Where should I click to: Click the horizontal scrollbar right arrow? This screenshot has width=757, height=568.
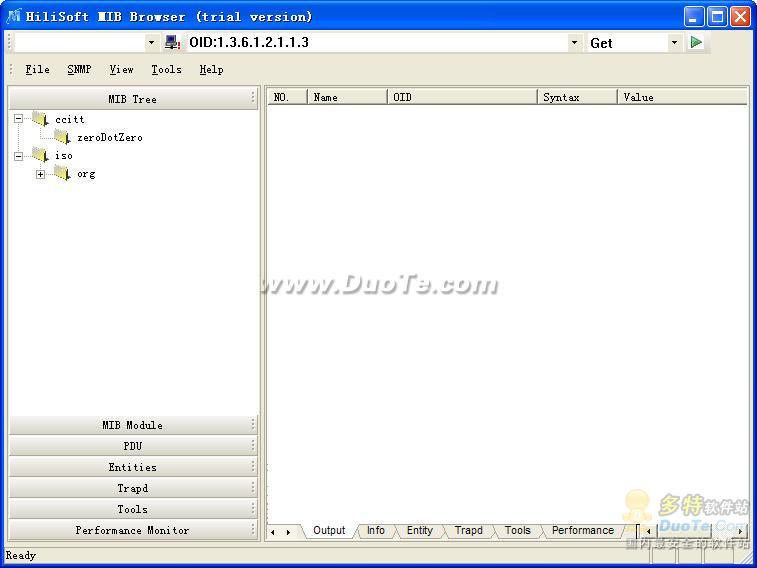coord(740,531)
